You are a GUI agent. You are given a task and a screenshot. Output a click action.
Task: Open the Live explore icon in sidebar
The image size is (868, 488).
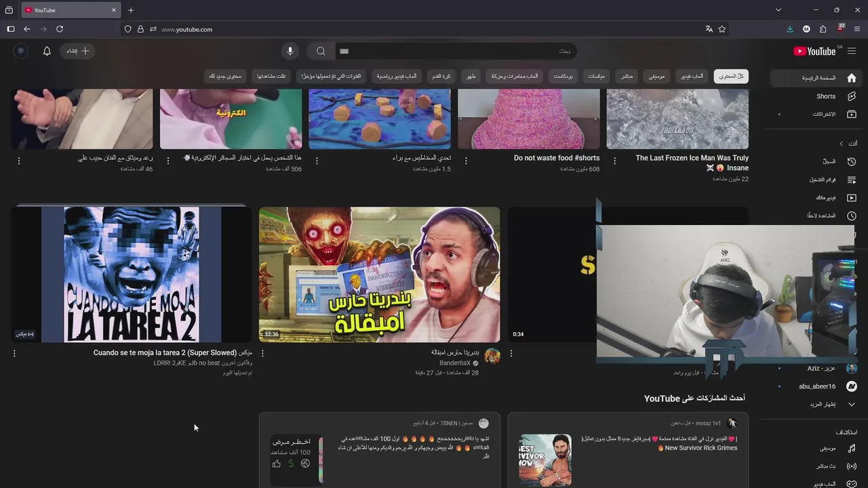pos(852,466)
